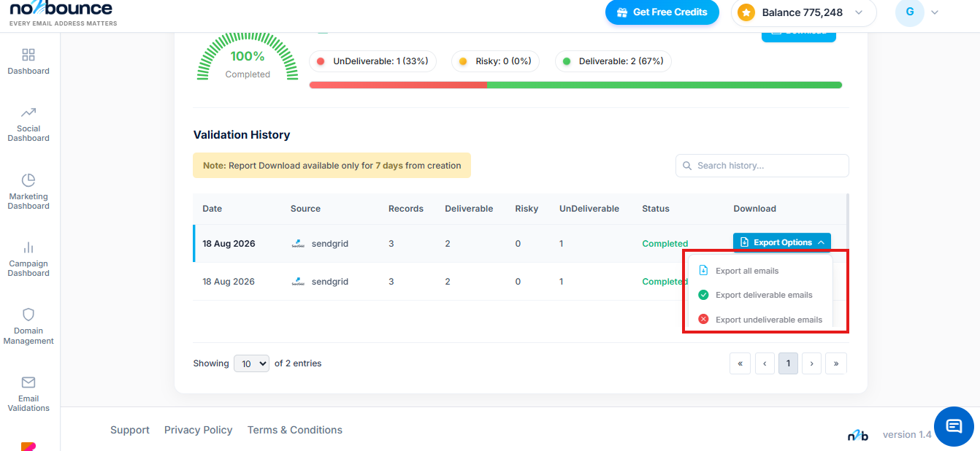Sort by Date column header
Screen dimensions: 980x451
213,209
